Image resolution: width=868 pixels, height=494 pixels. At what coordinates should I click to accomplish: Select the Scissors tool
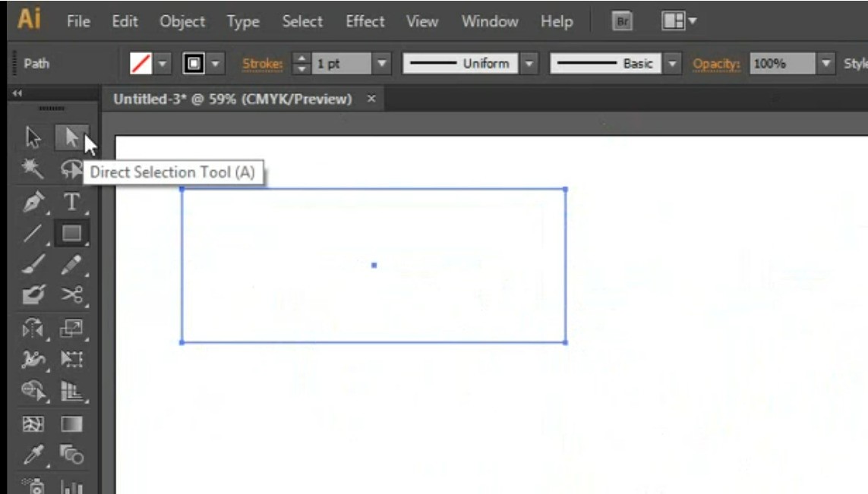coord(71,295)
